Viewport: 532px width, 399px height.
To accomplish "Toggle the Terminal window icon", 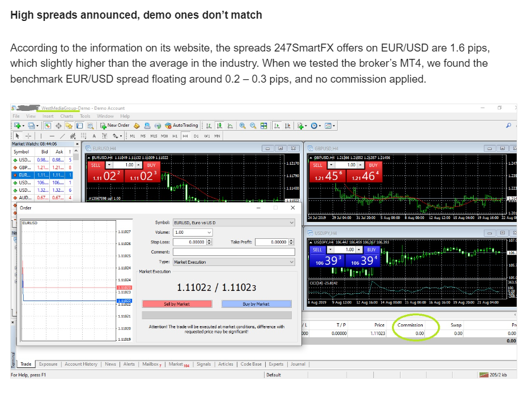I will pos(79,126).
